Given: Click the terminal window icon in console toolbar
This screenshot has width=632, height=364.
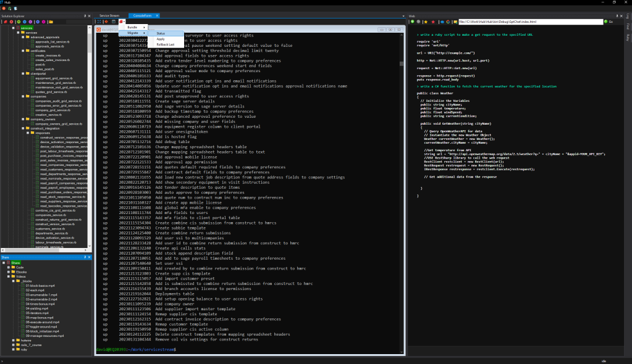Looking at the screenshot, I should 114,22.
